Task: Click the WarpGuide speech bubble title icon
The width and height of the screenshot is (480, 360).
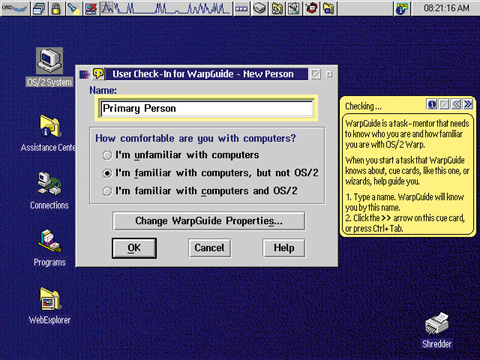Action: click(98, 74)
